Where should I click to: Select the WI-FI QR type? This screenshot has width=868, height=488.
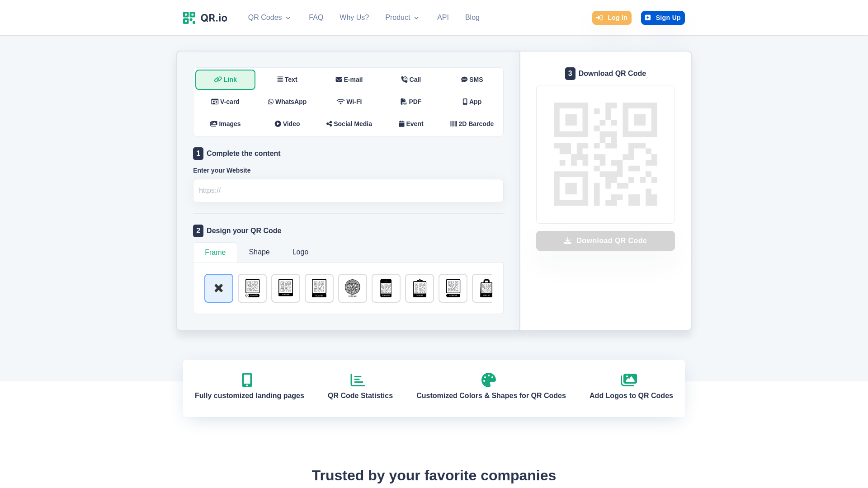tap(349, 102)
